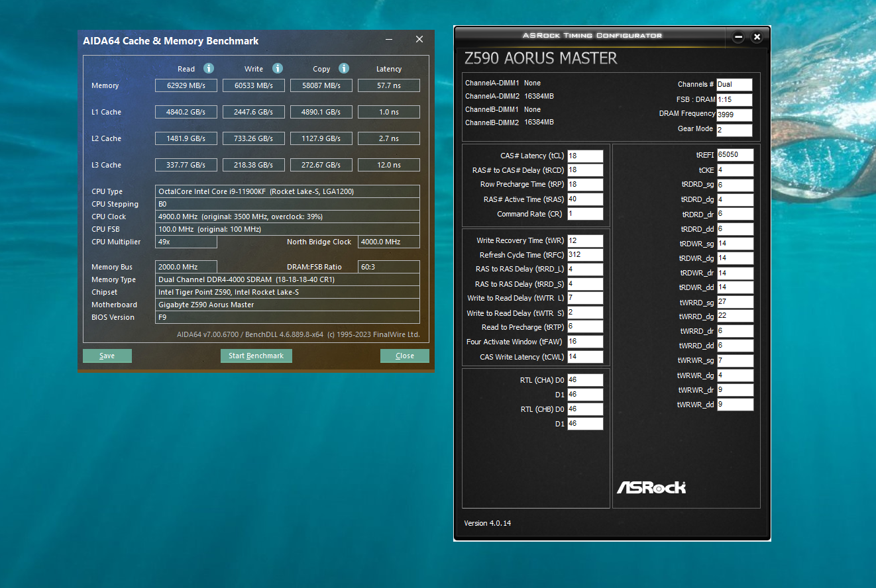Minimize the AIDA64 benchmark window
The width and height of the screenshot is (876, 588).
coord(388,40)
